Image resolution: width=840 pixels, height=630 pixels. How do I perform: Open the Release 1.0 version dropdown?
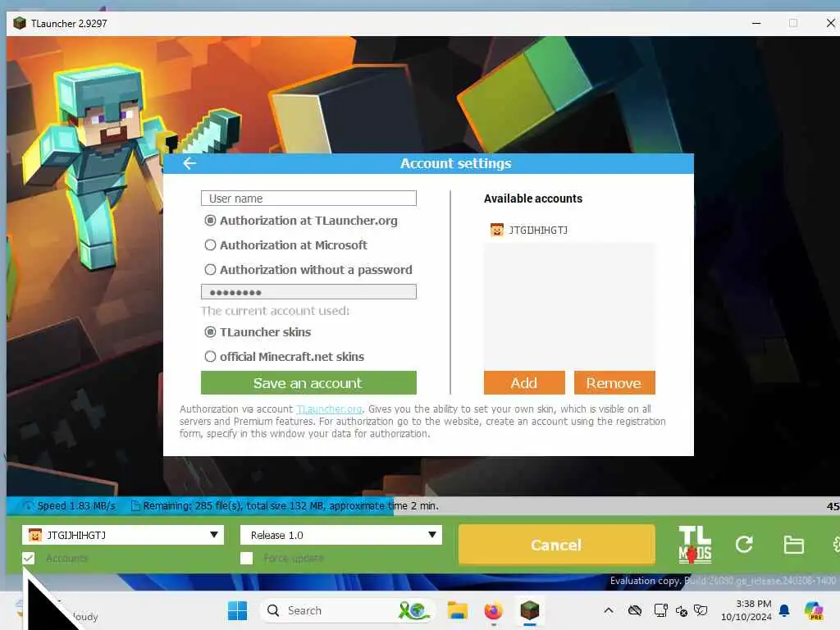tap(340, 535)
